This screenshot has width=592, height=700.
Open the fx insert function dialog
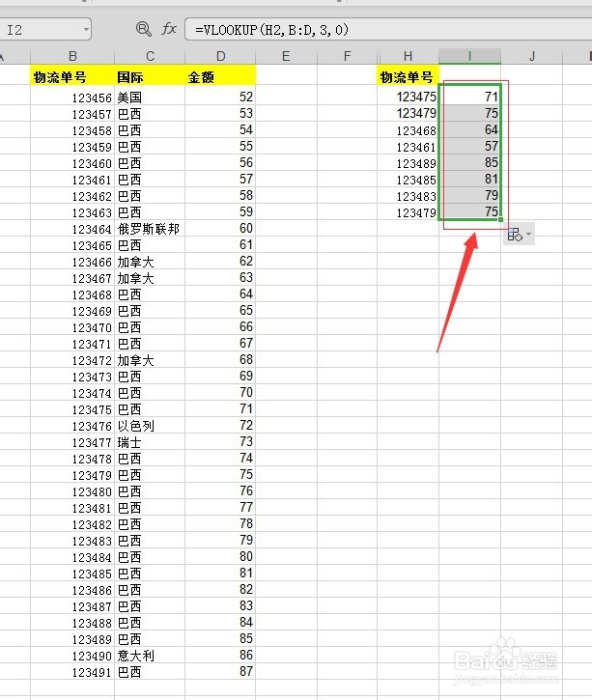[x=169, y=29]
